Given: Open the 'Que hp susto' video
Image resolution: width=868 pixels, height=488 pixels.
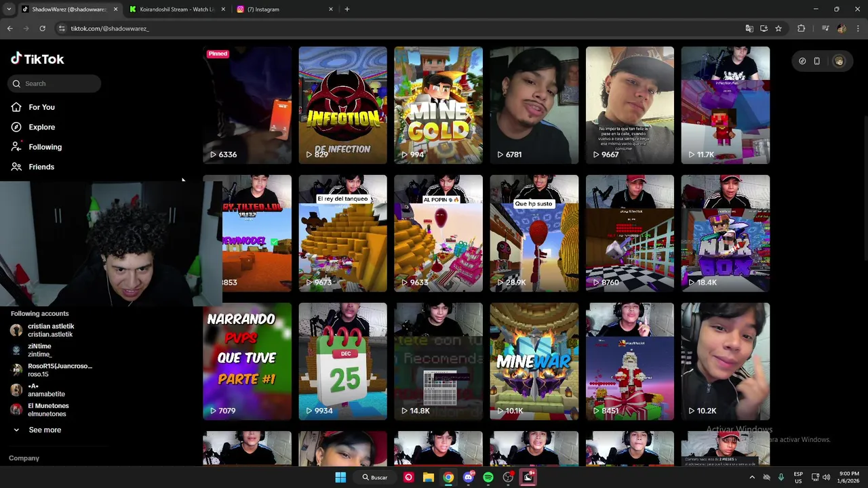Looking at the screenshot, I should pos(534,234).
